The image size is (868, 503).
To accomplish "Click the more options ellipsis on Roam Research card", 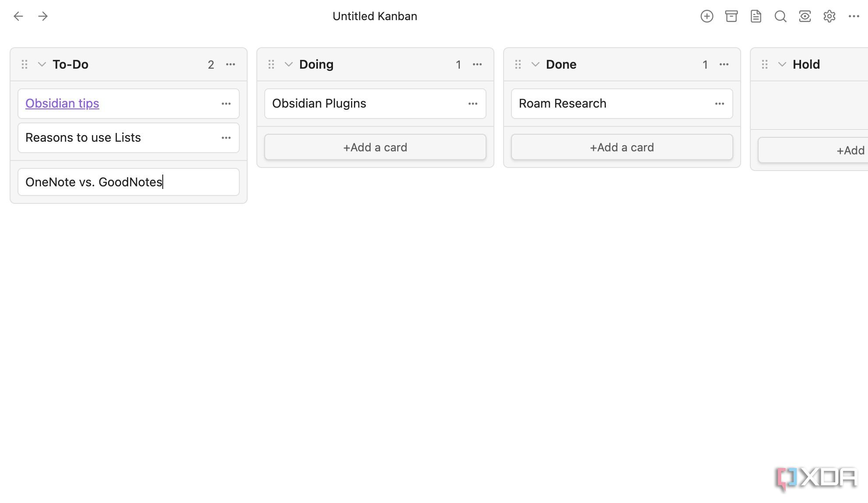I will [720, 104].
